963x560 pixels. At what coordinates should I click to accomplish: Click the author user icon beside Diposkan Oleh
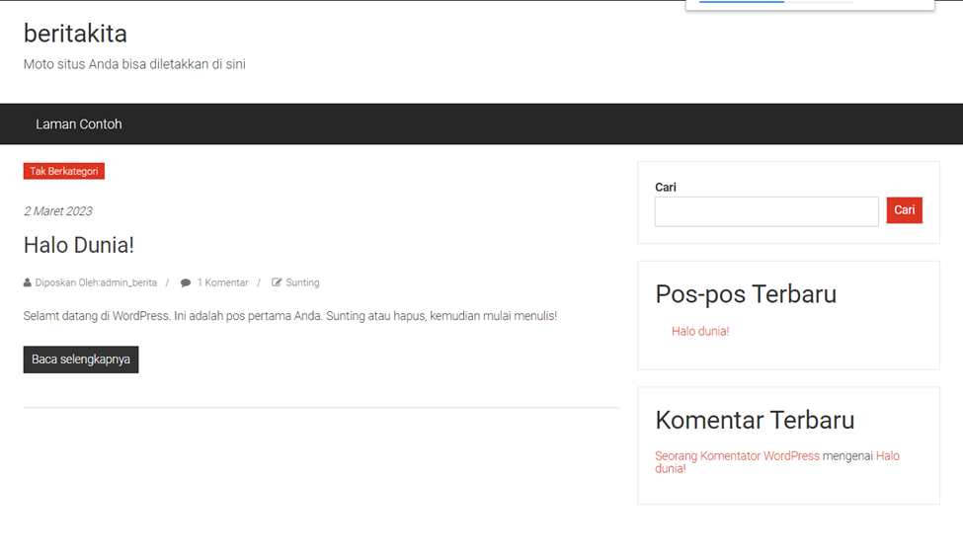point(28,283)
